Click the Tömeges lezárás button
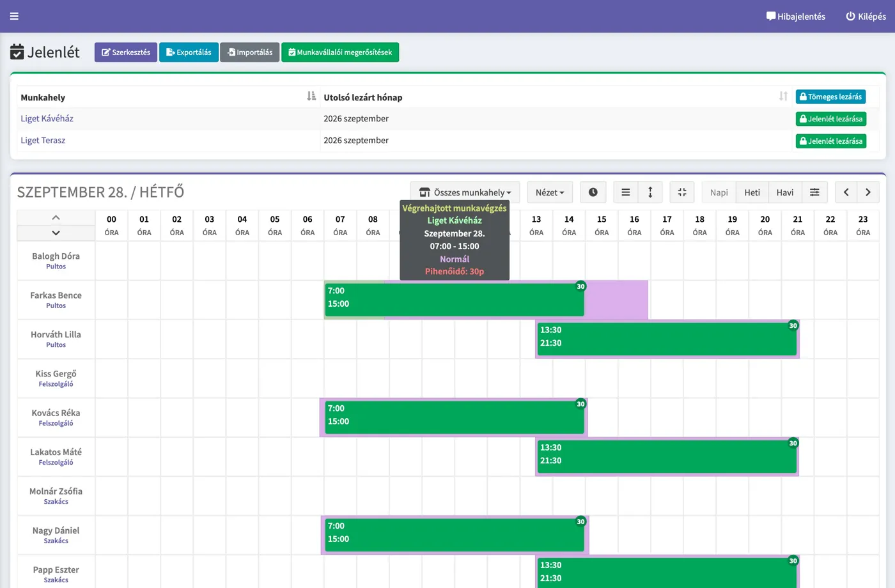 [830, 97]
